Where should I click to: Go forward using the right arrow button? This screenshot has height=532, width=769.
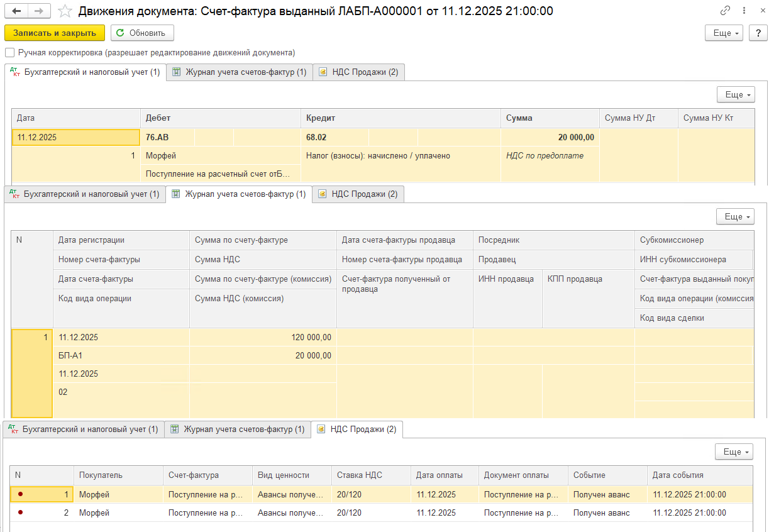[x=39, y=11]
